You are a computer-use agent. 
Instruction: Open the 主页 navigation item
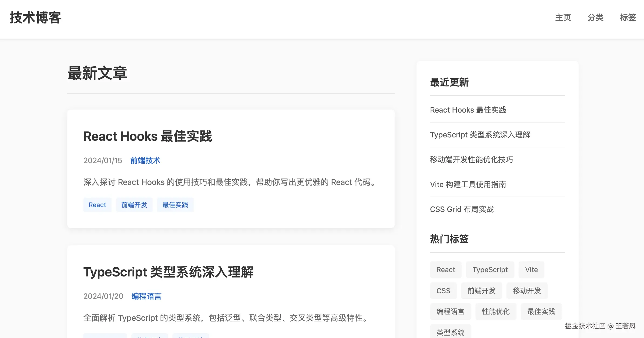click(563, 18)
